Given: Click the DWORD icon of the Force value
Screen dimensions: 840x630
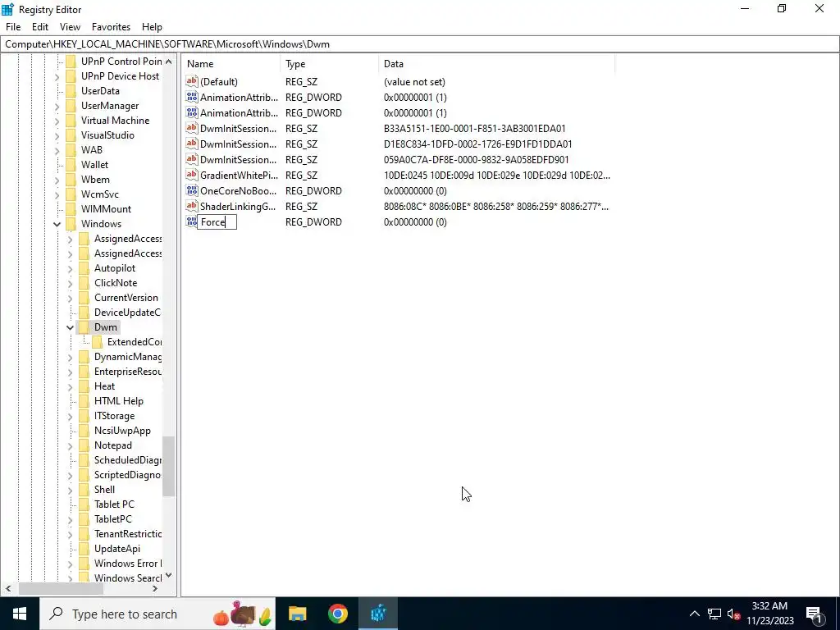Looking at the screenshot, I should [191, 221].
